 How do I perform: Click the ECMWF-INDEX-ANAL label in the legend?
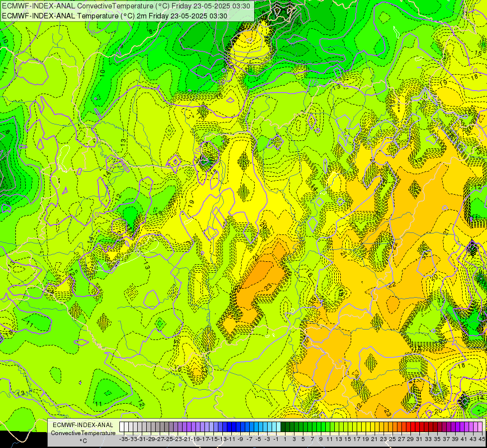click(x=83, y=425)
